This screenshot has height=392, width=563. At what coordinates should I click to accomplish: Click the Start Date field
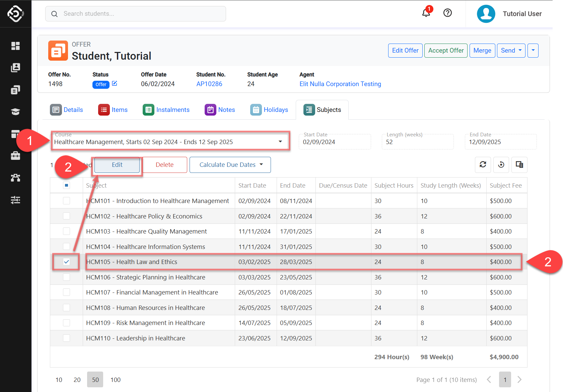pyautogui.click(x=335, y=142)
